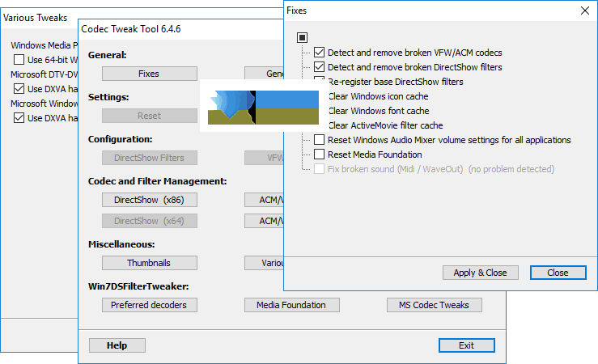Toggle the select-all checkbox in the Fixes window
Image resolution: width=598 pixels, height=364 pixels.
(x=302, y=37)
